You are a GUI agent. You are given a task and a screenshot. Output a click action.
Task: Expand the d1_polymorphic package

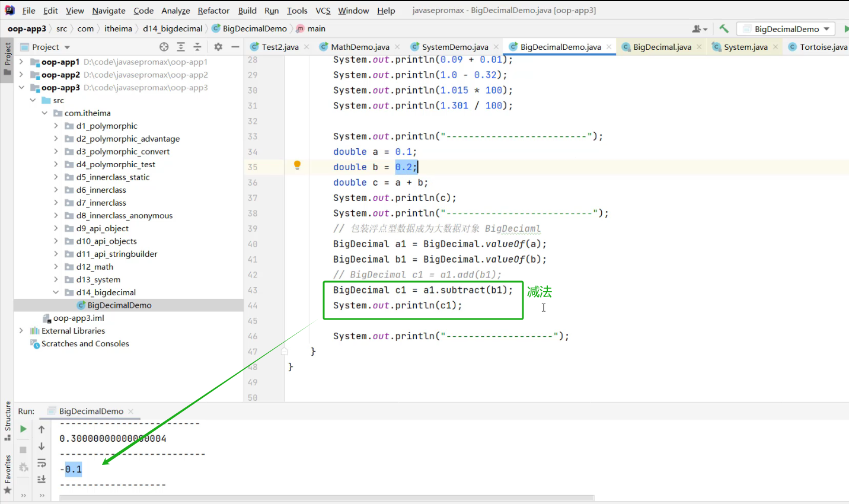tap(56, 126)
